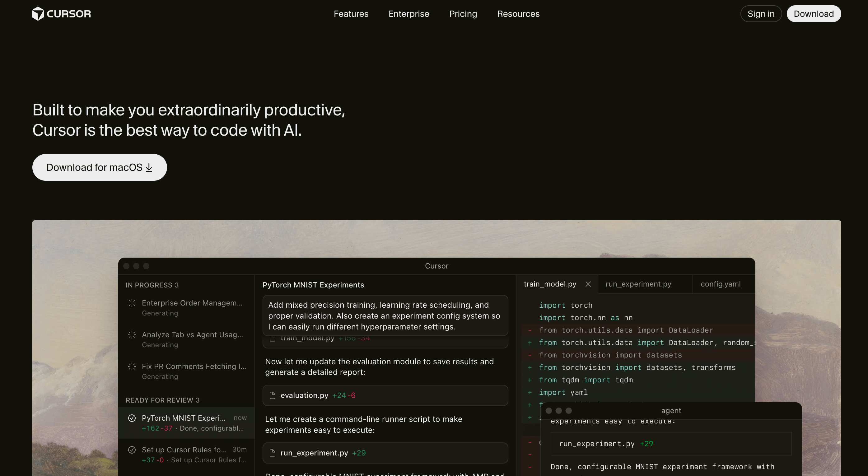Screen dimensions: 868x476
Task: Click checkmark icon next to Set up Cursor Rules
Action: click(x=132, y=450)
